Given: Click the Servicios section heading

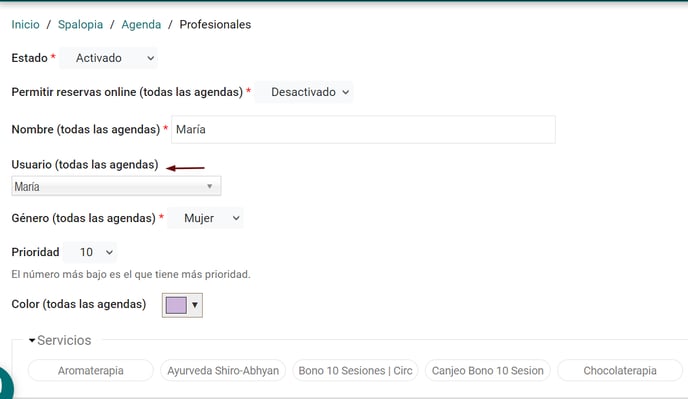Looking at the screenshot, I should point(64,341).
